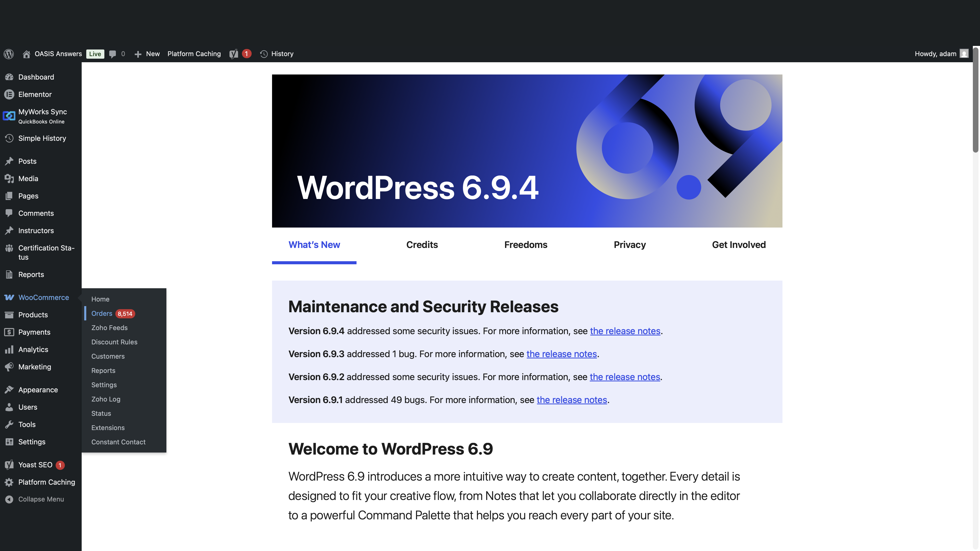Click the WordPress 6.9.4 banner image
This screenshot has width=980, height=551.
[527, 151]
